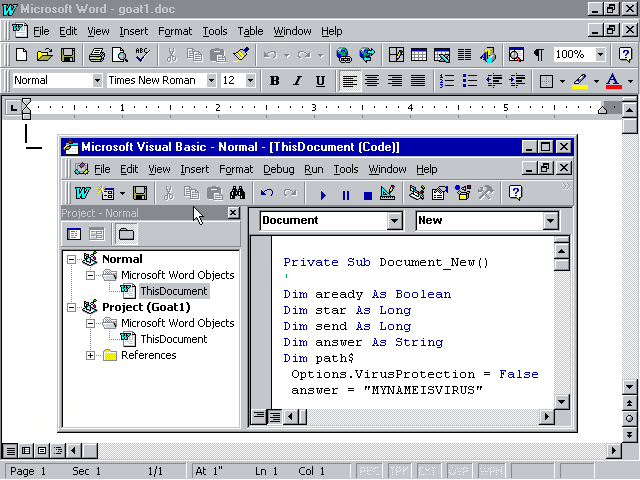Run Spelling and Grammar check icon
Viewport: 640px width, 480px height.
[x=142, y=54]
